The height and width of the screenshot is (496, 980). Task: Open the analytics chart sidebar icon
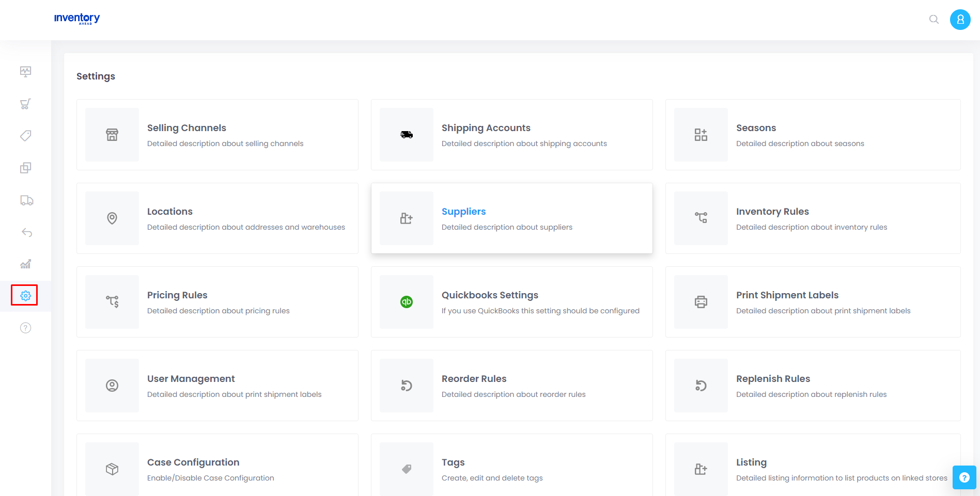tap(25, 264)
